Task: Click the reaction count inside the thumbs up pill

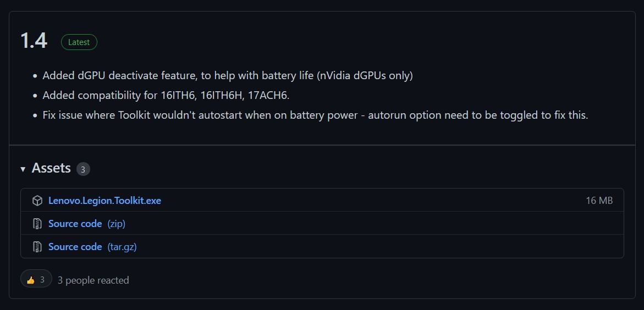Action: click(42, 280)
